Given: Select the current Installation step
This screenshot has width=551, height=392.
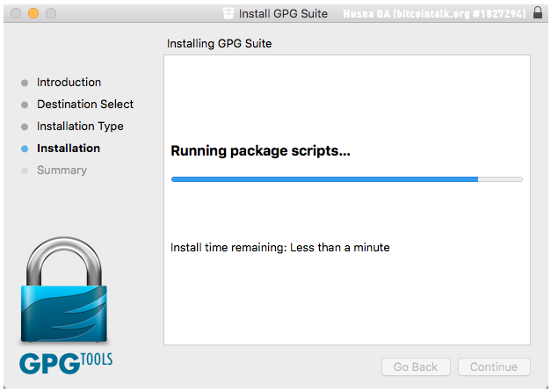Looking at the screenshot, I should (69, 148).
